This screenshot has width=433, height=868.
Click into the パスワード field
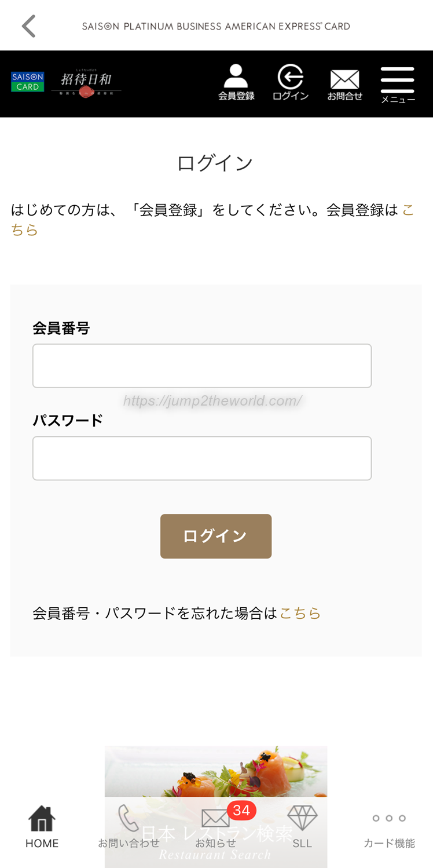[201, 458]
